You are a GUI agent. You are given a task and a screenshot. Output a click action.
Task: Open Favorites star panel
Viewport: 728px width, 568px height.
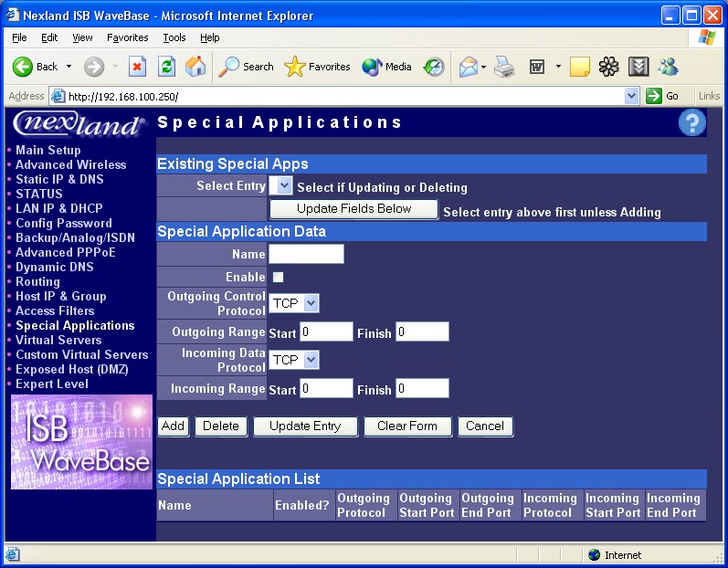point(294,67)
